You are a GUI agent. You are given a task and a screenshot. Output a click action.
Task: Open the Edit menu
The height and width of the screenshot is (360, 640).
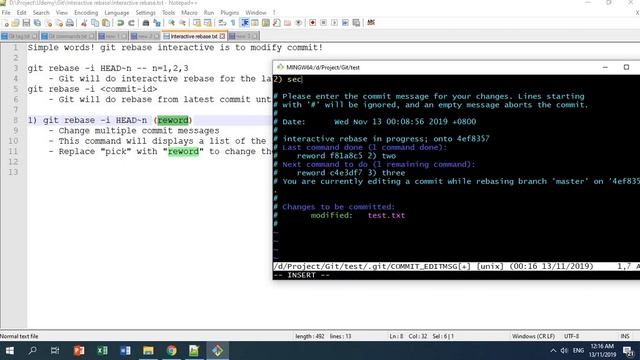click(21, 13)
